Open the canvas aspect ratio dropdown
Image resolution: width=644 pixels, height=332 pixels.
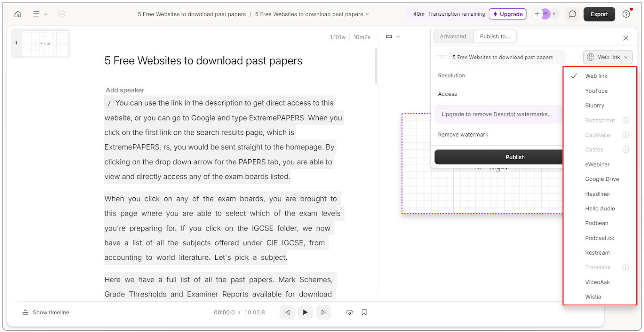tap(393, 37)
